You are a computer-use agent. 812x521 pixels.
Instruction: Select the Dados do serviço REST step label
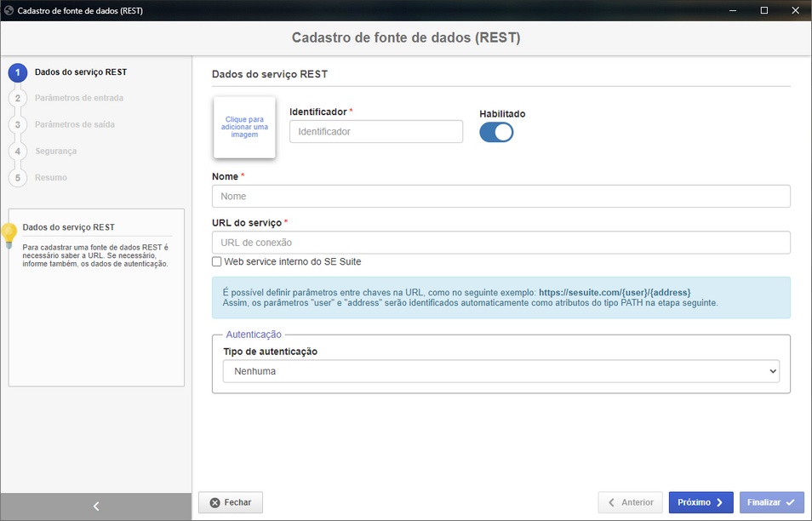81,72
